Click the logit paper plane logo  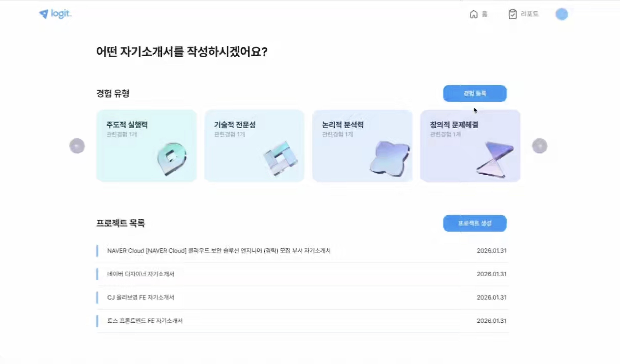click(x=44, y=14)
